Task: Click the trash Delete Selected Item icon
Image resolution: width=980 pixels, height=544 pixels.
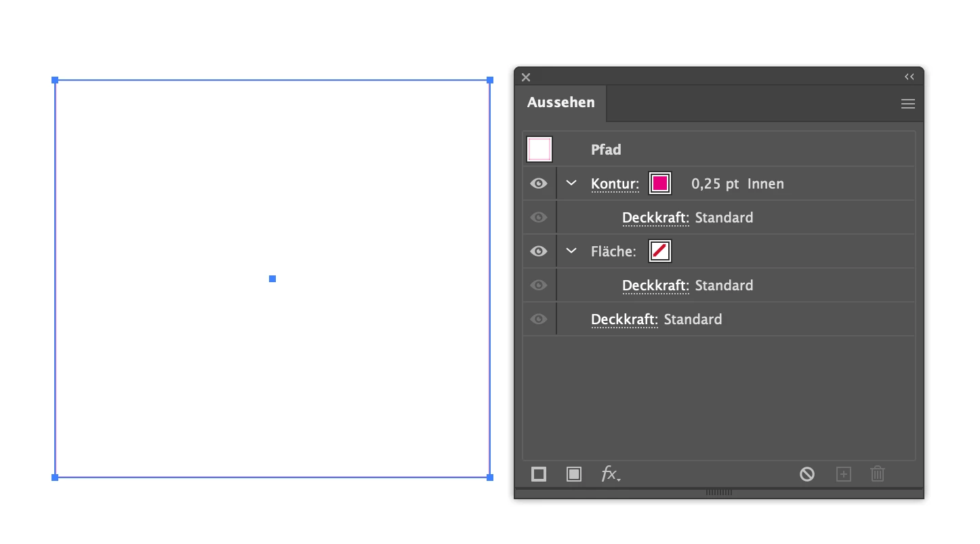Action: (878, 474)
